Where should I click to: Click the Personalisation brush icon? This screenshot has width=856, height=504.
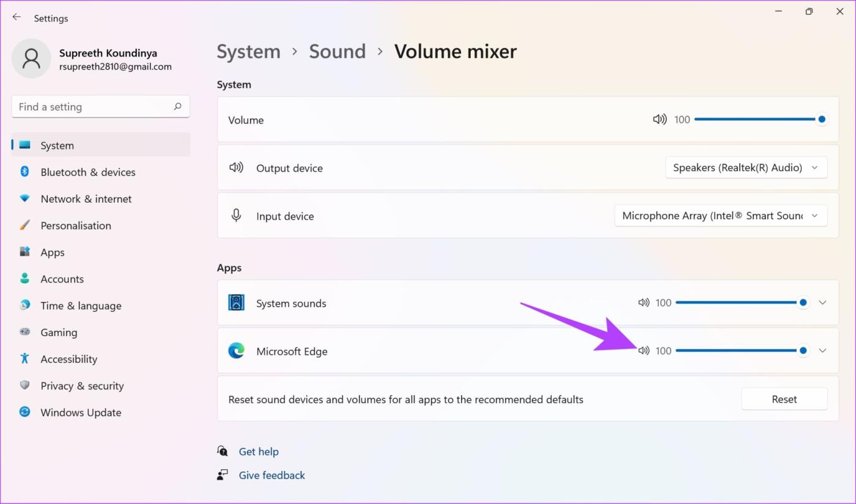pos(24,225)
